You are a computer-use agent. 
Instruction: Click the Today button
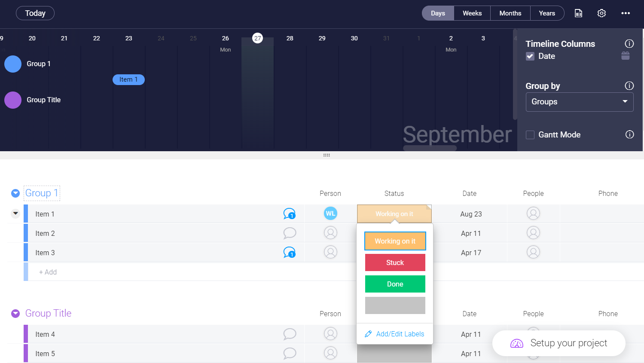tap(35, 13)
